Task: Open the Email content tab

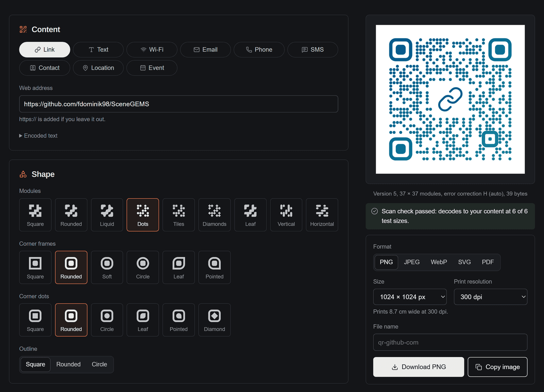Action: pos(205,50)
